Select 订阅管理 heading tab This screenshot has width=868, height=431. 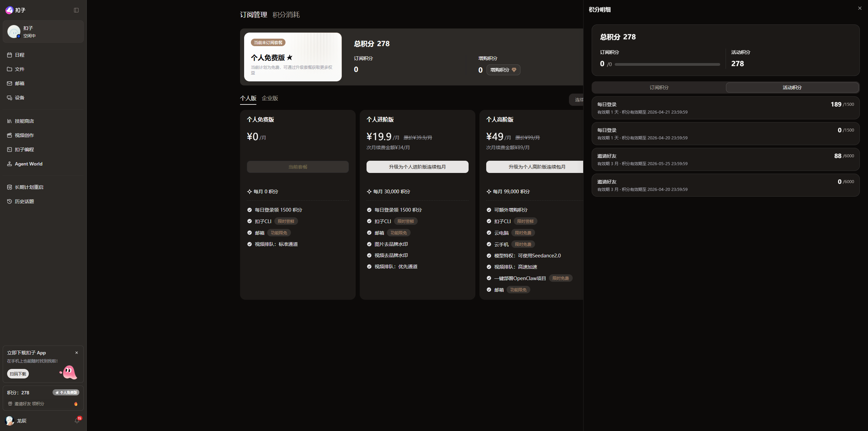(x=253, y=15)
